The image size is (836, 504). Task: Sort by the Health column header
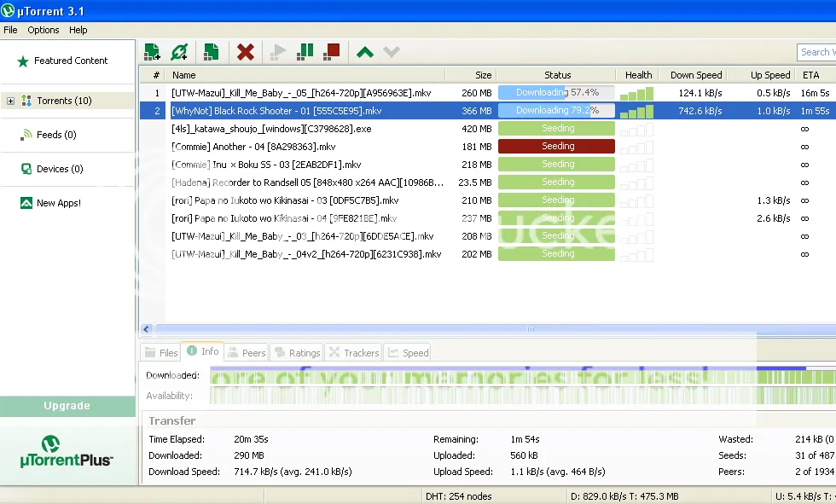point(638,75)
